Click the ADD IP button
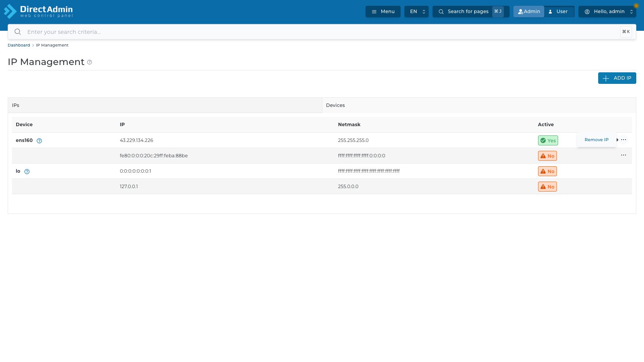 pos(617,78)
